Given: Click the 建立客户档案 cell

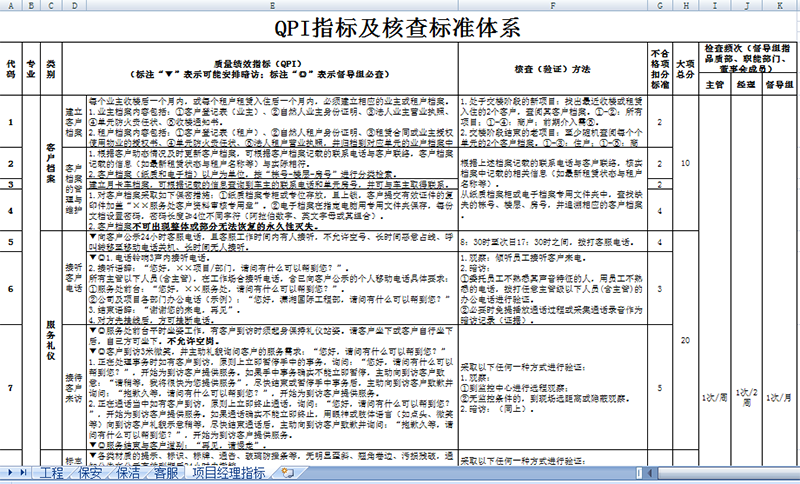Looking at the screenshot, I should point(74,122).
